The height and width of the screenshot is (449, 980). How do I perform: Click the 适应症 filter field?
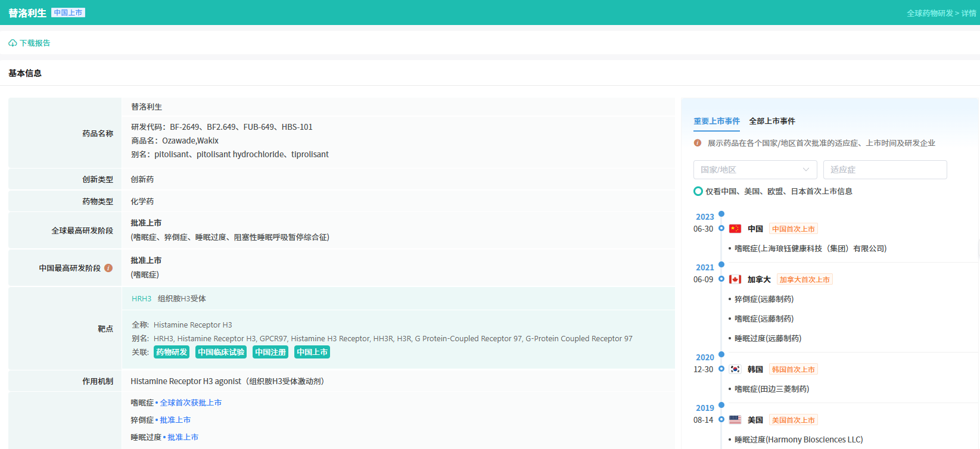pos(885,170)
